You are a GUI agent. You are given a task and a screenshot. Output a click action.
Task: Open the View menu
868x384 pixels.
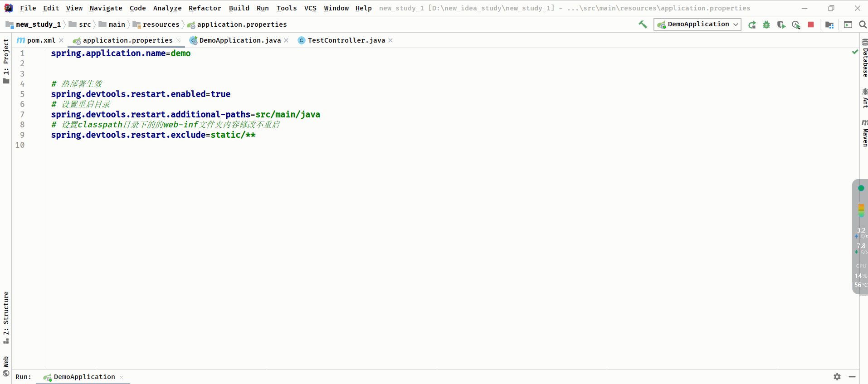pos(74,8)
